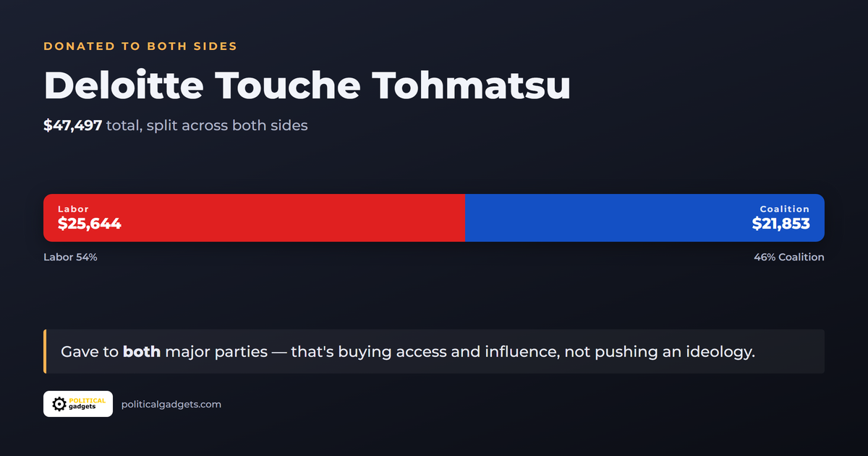Click the DONATED TO BOTH SIDES label

coord(140,46)
